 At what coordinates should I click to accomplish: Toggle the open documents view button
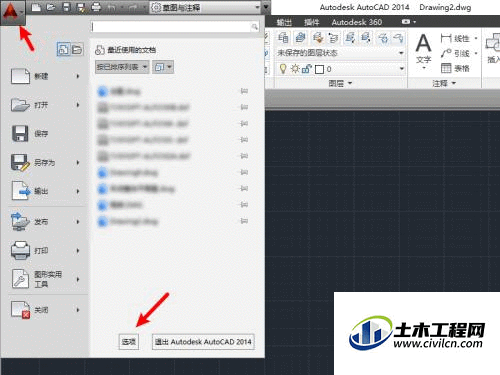tap(77, 50)
